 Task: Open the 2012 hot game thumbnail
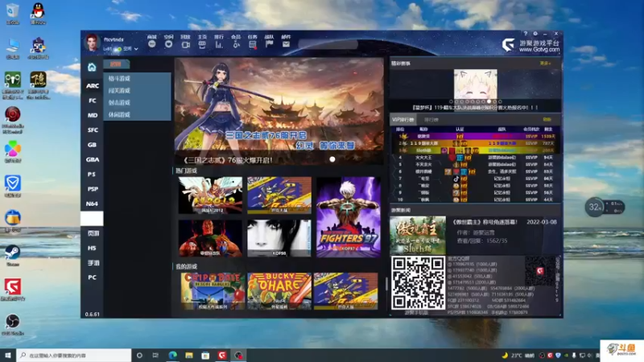(x=210, y=195)
